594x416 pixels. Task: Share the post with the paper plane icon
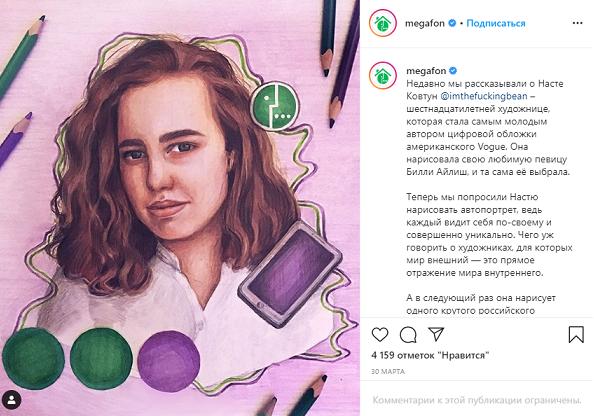436,334
